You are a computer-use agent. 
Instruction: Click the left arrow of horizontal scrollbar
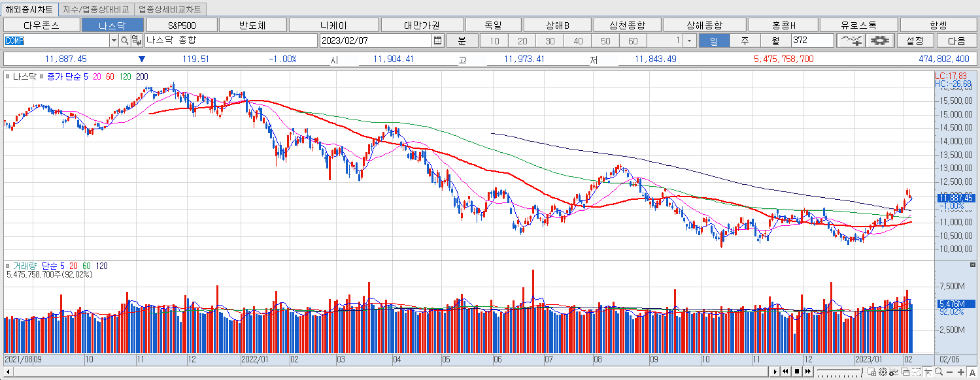(x=7, y=372)
